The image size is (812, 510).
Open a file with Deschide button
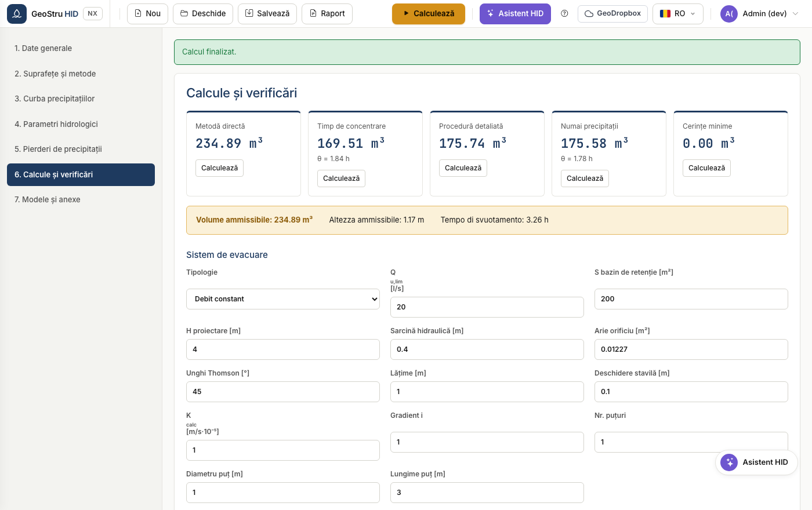tap(203, 13)
